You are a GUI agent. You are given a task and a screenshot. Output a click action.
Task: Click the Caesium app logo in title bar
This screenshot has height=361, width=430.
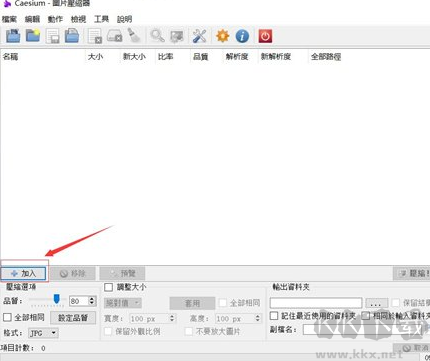pos(6,3)
